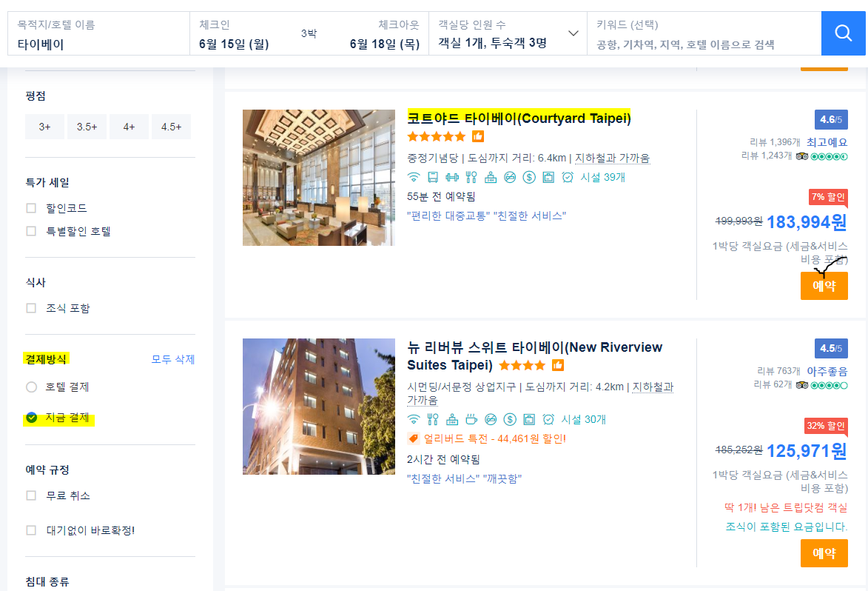Filter by rating 4+
Screen dimensions: 868x591
[129, 127]
